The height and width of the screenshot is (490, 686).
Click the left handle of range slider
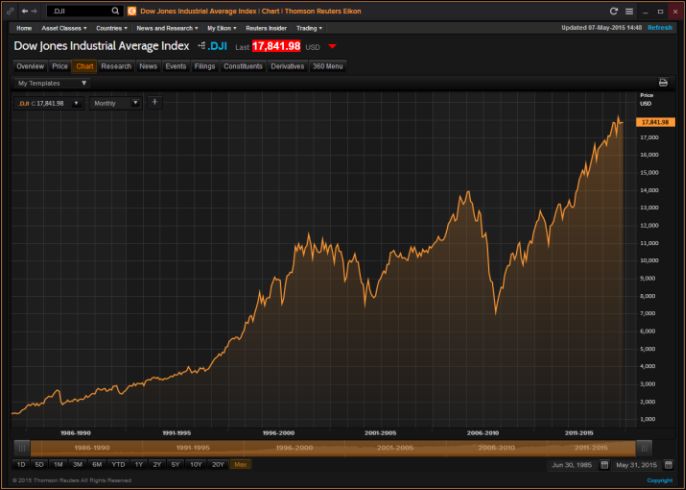point(22,448)
